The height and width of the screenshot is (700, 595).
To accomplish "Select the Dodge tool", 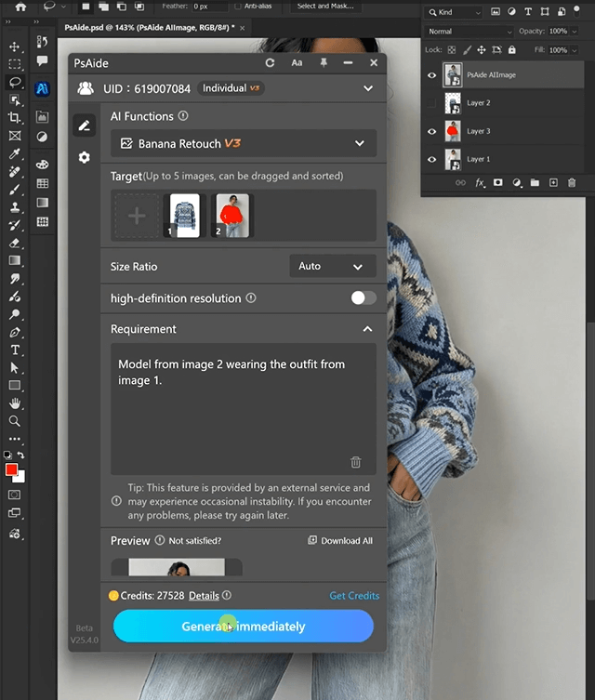I will (14, 314).
